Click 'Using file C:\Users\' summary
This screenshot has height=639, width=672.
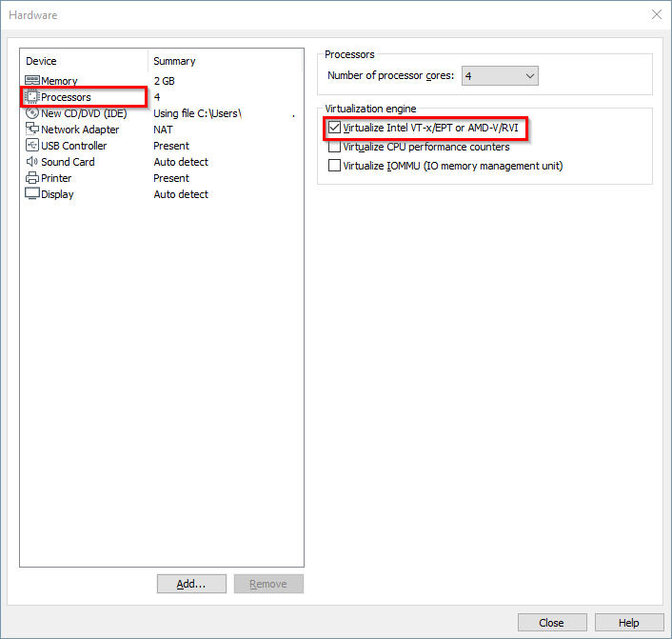click(198, 113)
